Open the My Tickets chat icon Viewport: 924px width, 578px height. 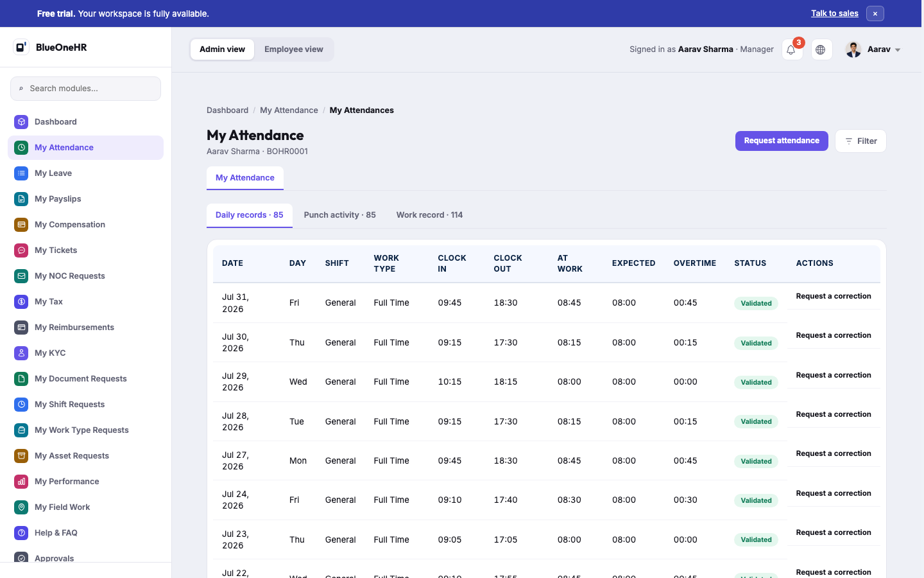coord(21,250)
